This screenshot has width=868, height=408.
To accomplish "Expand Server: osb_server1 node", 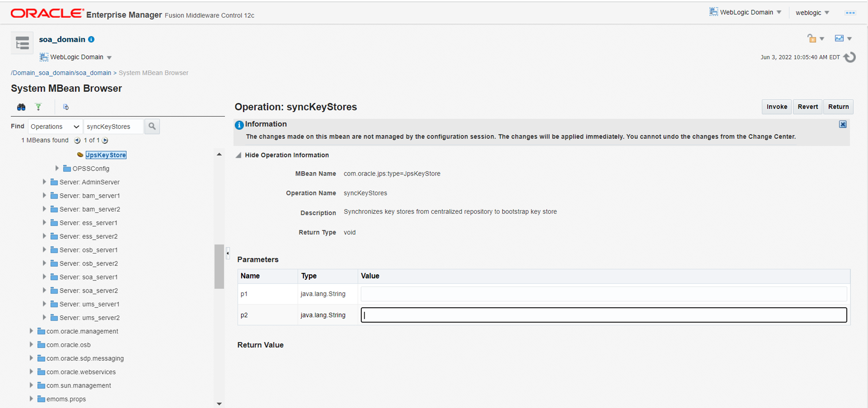I will coord(44,249).
